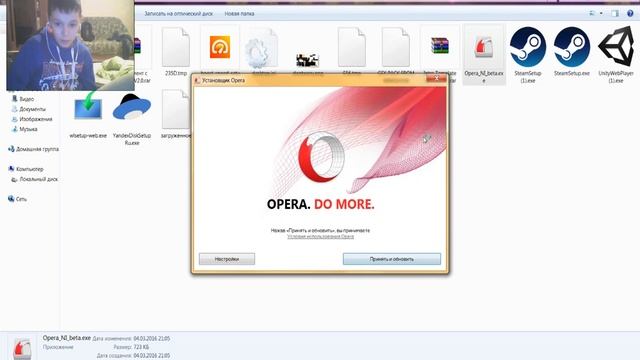Open Локальный диск under Компьютер
Viewport: 640px width, 360px height.
(38, 179)
